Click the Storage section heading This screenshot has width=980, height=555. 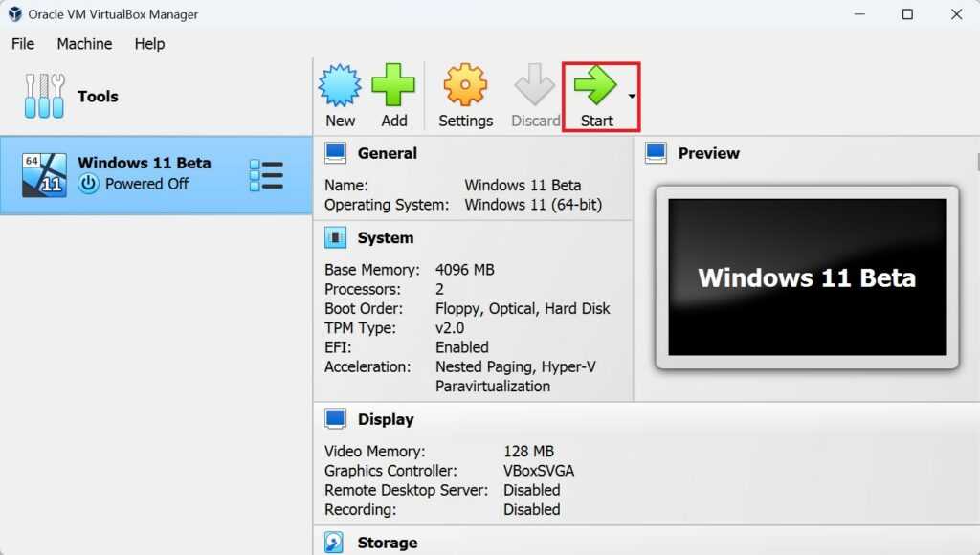point(387,543)
